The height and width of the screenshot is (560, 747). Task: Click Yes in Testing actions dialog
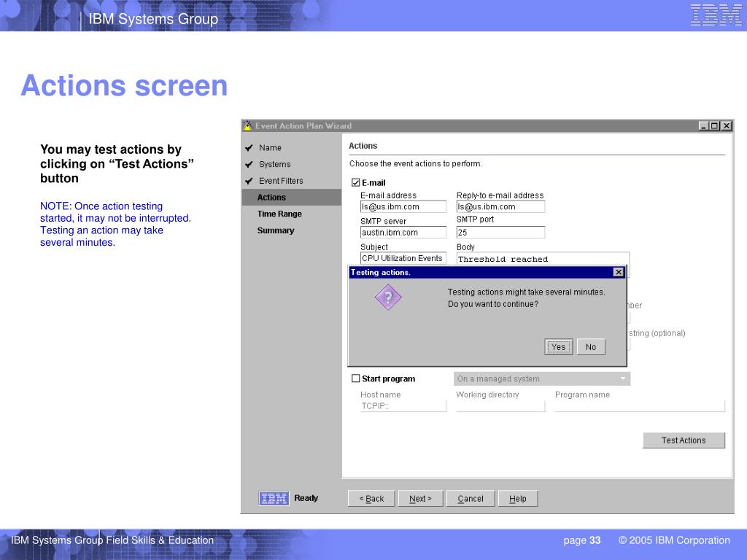[558, 347]
